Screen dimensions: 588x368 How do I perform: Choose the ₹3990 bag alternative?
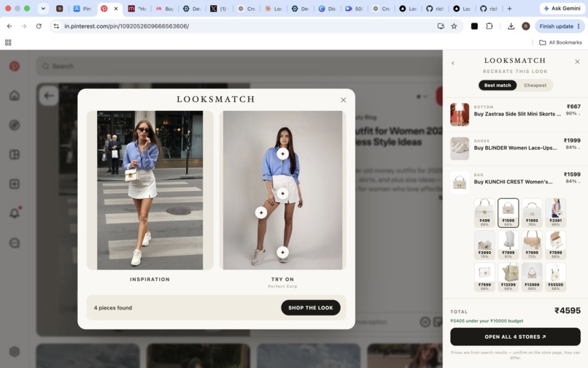[484, 245]
